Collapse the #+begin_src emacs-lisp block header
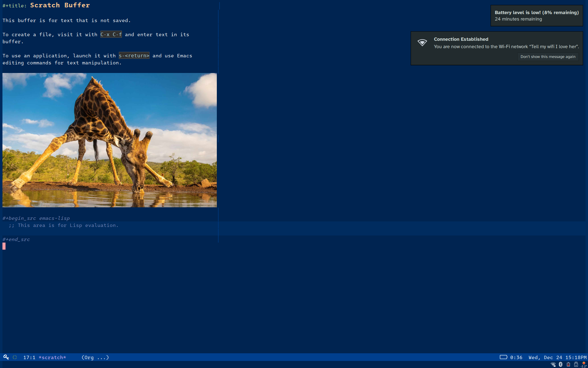 [36, 218]
